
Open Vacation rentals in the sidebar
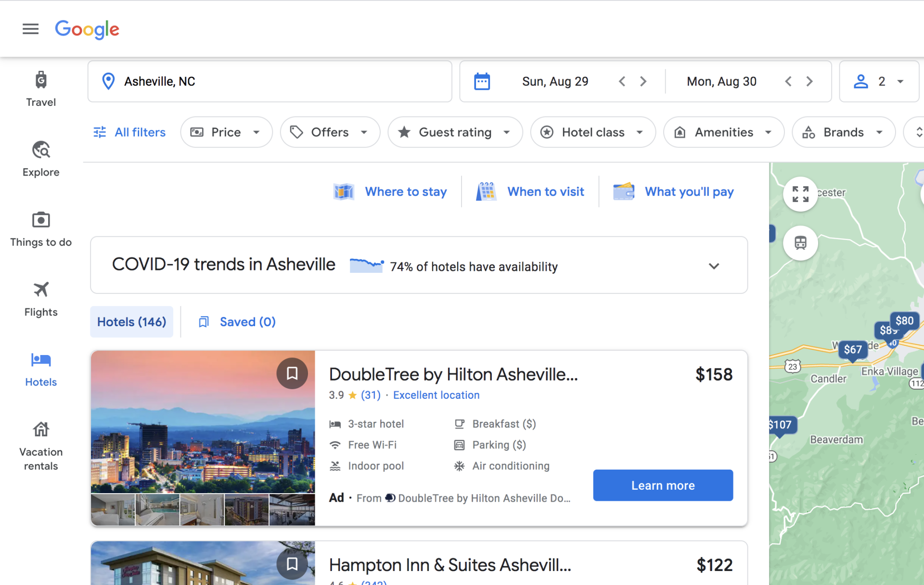(x=41, y=445)
